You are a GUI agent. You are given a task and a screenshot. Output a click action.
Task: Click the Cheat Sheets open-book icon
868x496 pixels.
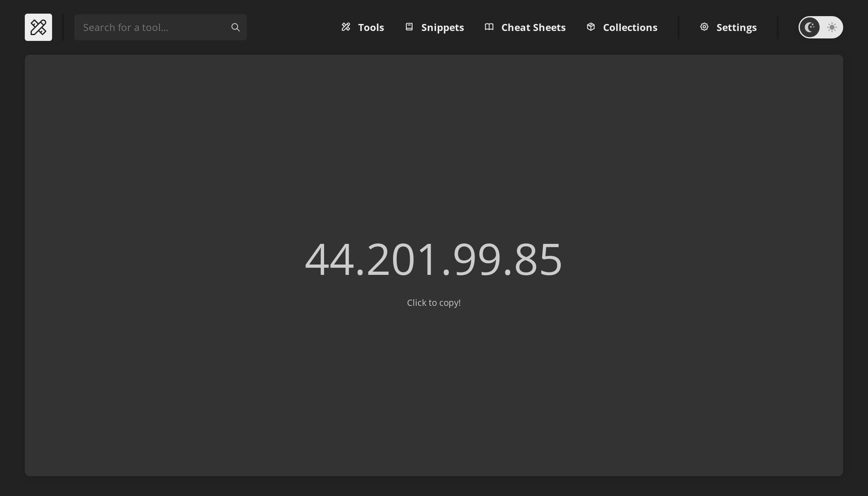489,27
